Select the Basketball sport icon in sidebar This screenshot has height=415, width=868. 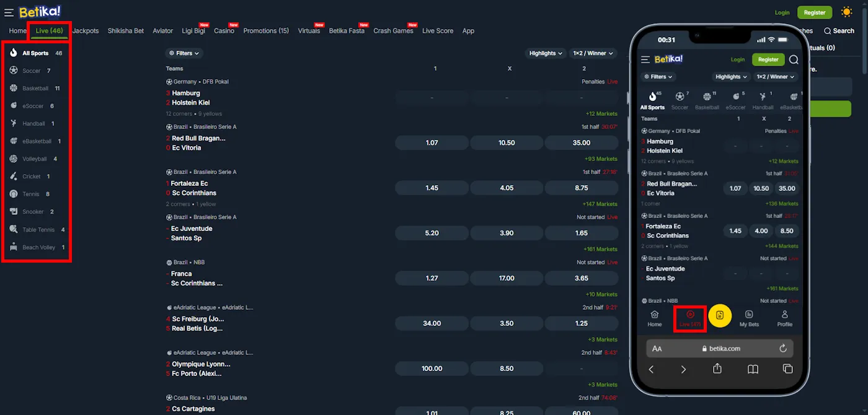[14, 88]
